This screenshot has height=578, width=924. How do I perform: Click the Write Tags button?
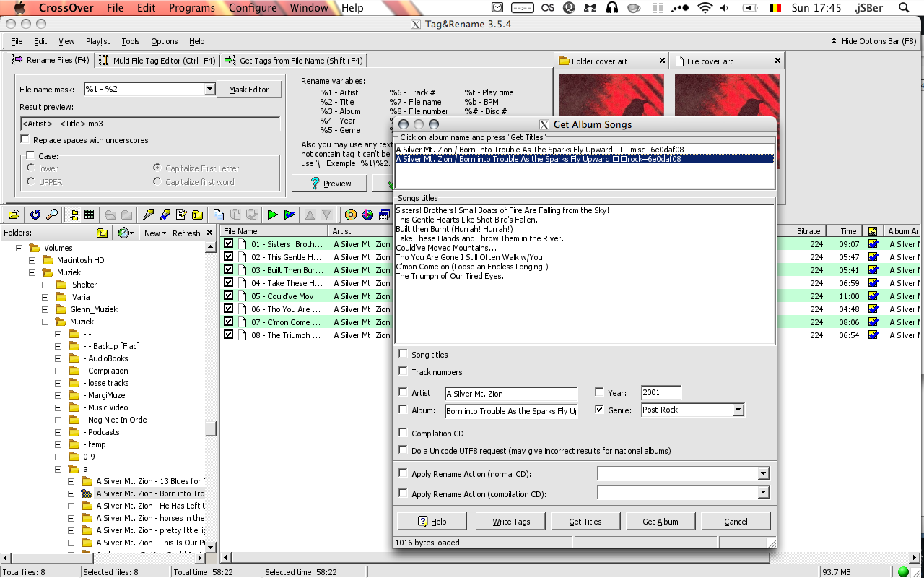[x=510, y=520]
